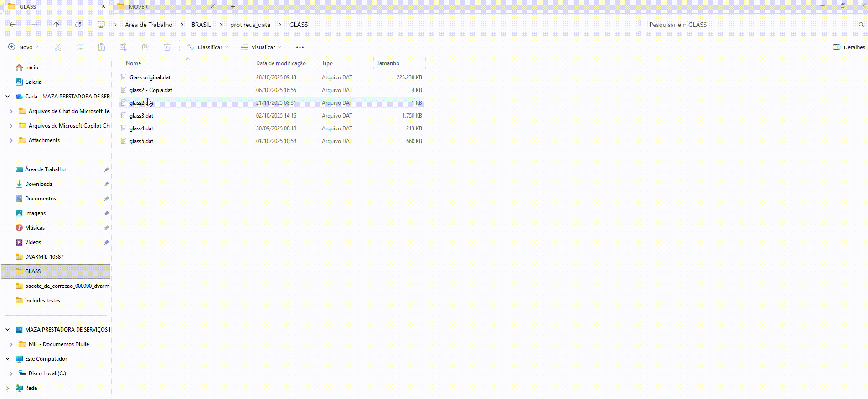
Task: Expand the Rede tree node
Action: pyautogui.click(x=8, y=388)
